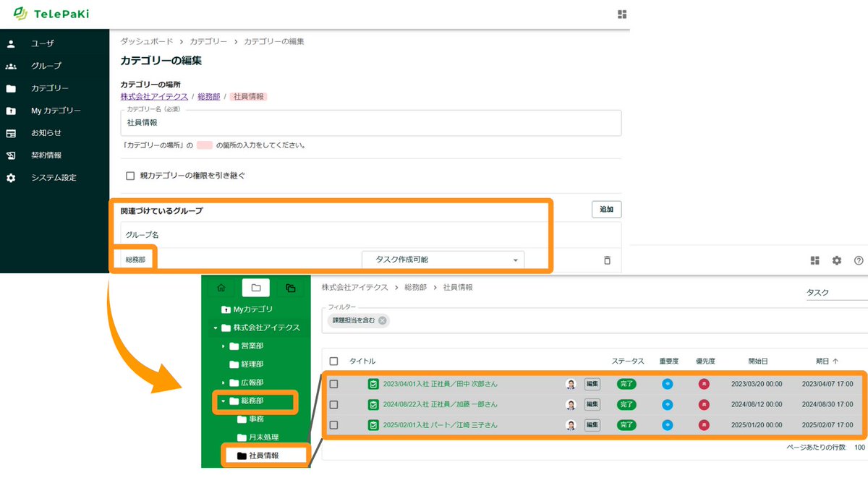Open task 2024/08/22入社 正社員／加藤 一郎さん
Image resolution: width=868 pixels, height=488 pixels.
[440, 404]
